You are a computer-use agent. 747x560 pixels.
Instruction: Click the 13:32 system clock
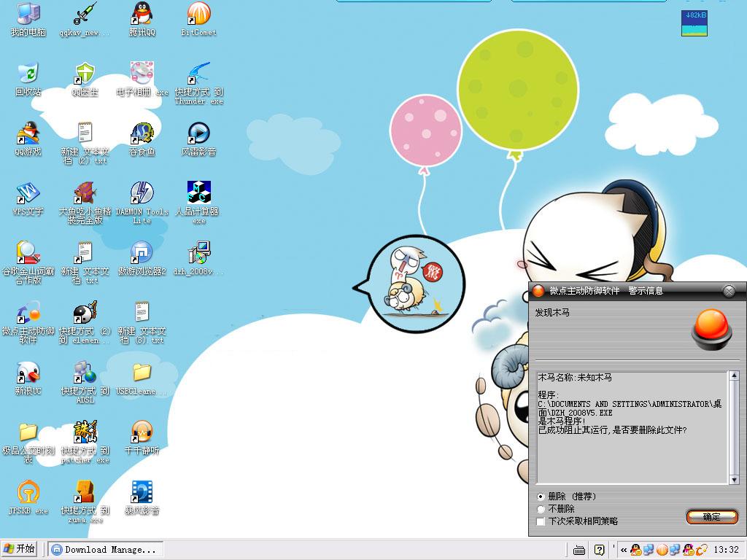[726, 550]
